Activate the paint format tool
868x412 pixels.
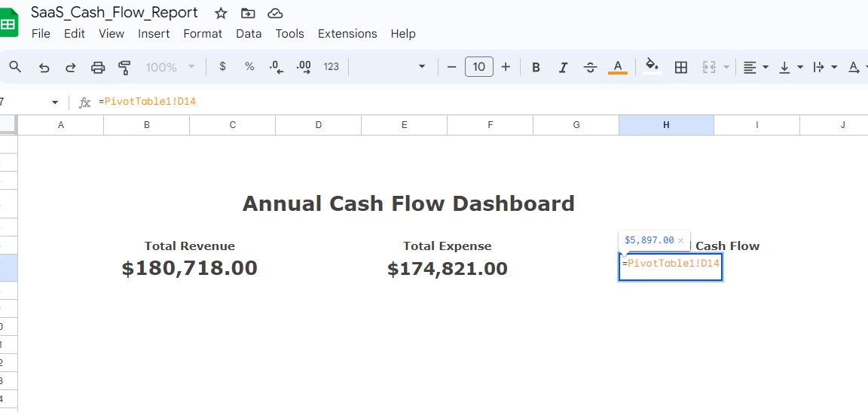[124, 68]
